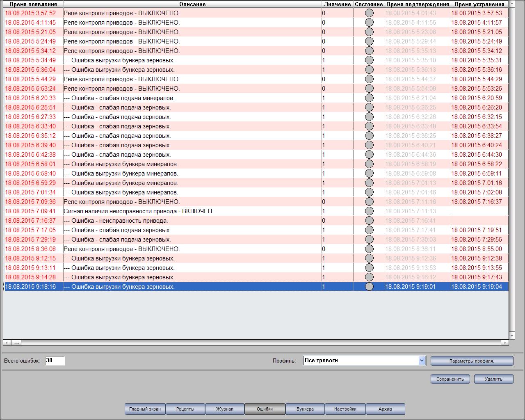Click the horizontal scrollbar right arrow
Viewport: 525px width, 420px height.
pos(505,342)
